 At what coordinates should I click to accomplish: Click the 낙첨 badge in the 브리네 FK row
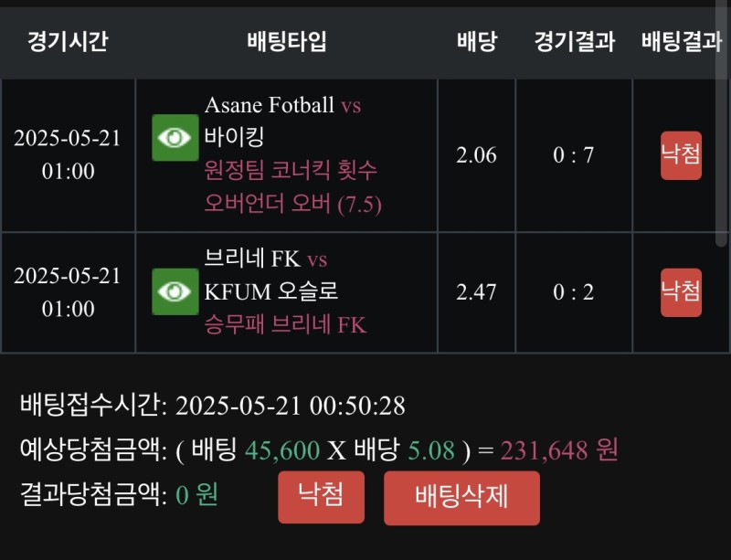[x=681, y=292]
